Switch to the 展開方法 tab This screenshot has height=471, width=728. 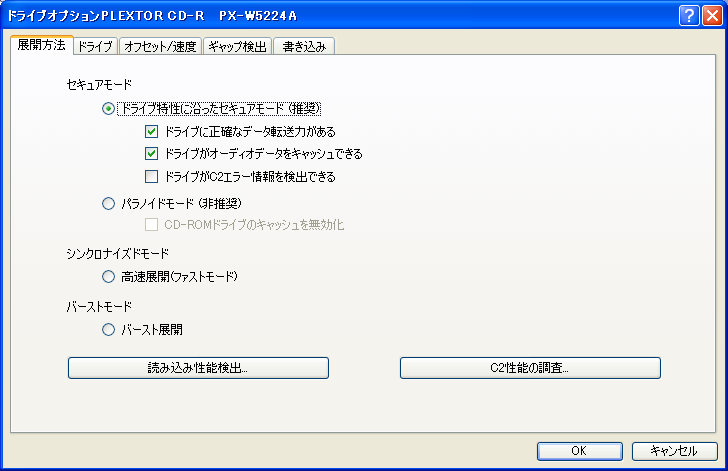(x=41, y=45)
